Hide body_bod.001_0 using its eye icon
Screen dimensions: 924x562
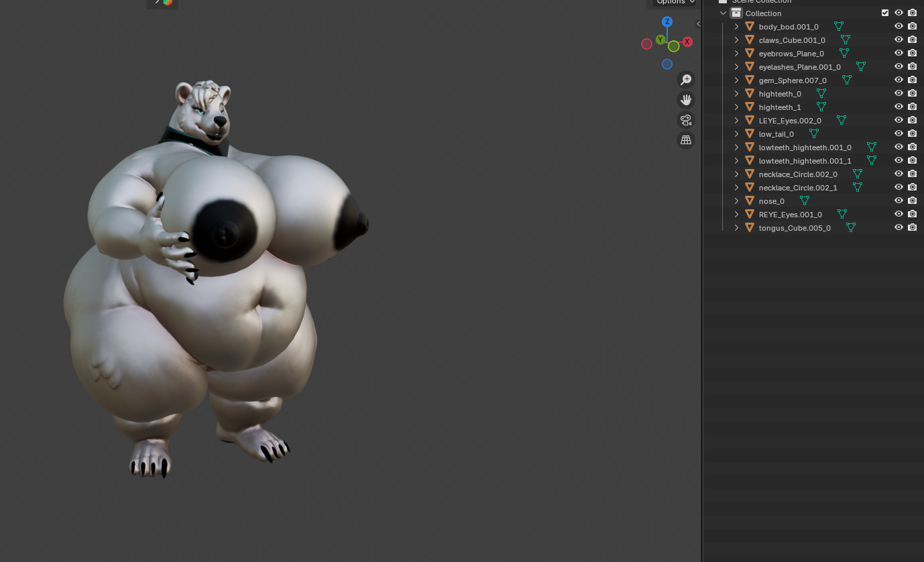899,26
